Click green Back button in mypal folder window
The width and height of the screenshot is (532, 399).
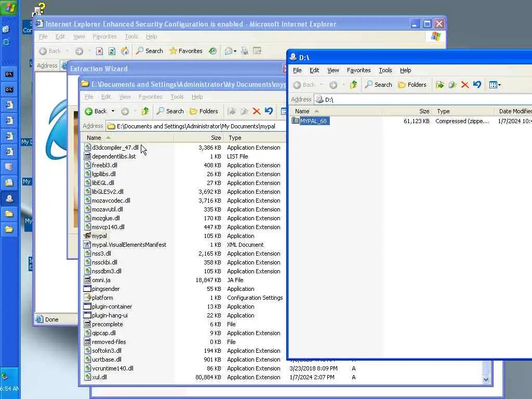click(x=96, y=111)
